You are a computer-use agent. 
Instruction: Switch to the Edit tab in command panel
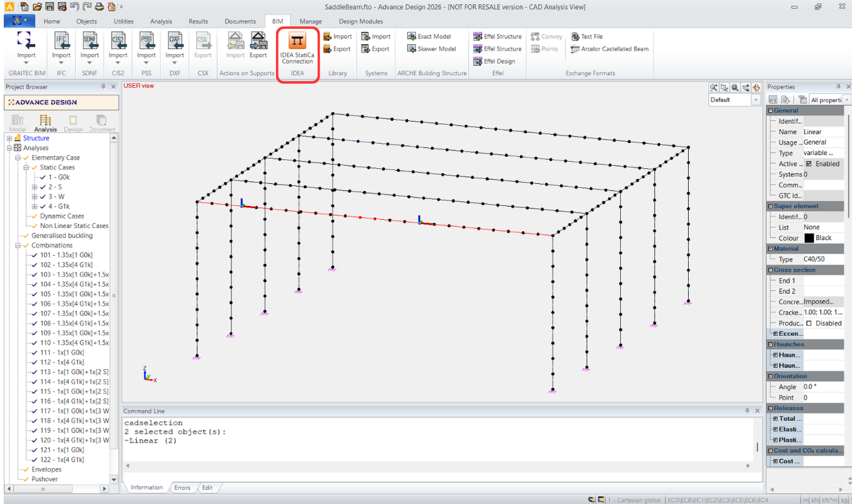pyautogui.click(x=207, y=488)
